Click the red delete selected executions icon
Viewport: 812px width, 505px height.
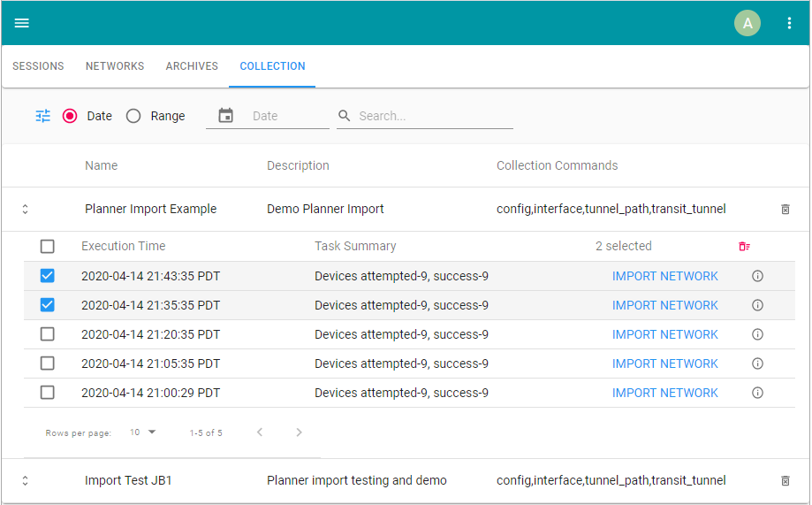[744, 247]
